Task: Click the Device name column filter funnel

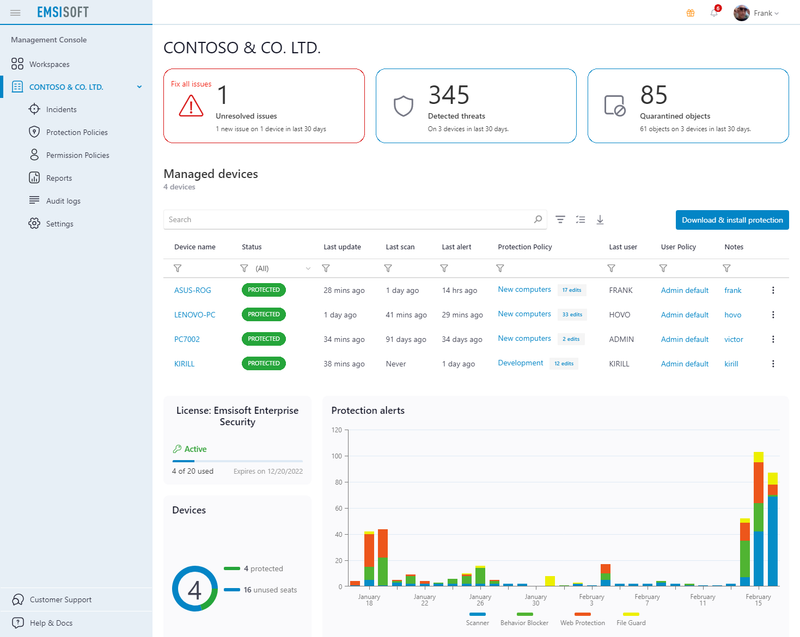Action: coord(178,268)
